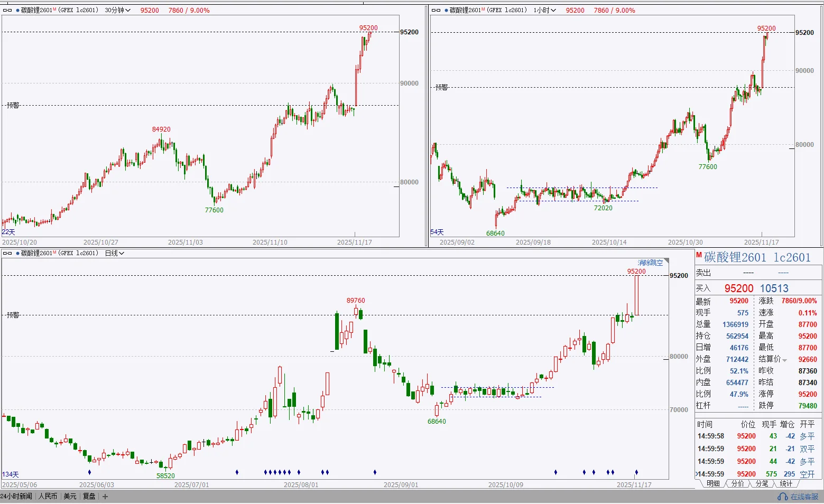Click the 54天 range label on the 1-hour chart
This screenshot has width=824, height=504.
coord(437,232)
